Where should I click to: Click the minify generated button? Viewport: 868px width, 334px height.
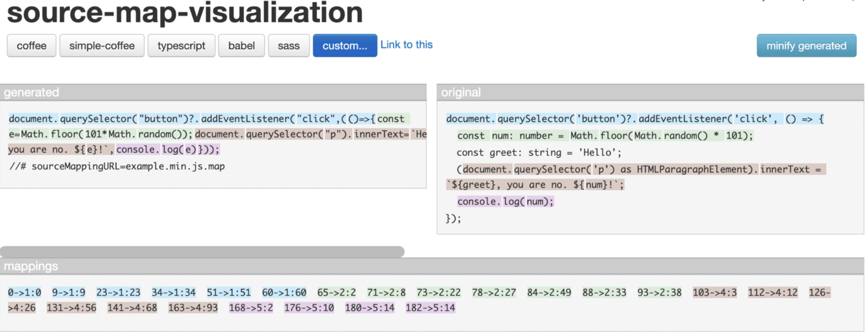806,46
